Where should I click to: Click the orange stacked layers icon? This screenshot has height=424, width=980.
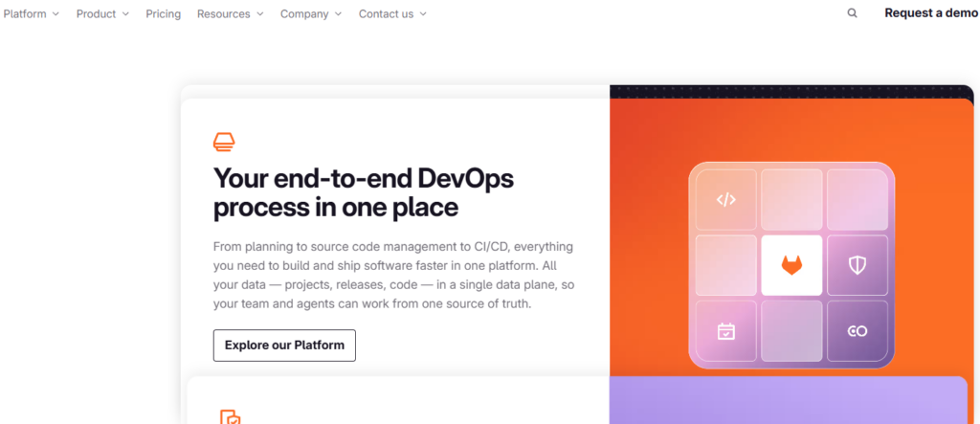tap(224, 142)
